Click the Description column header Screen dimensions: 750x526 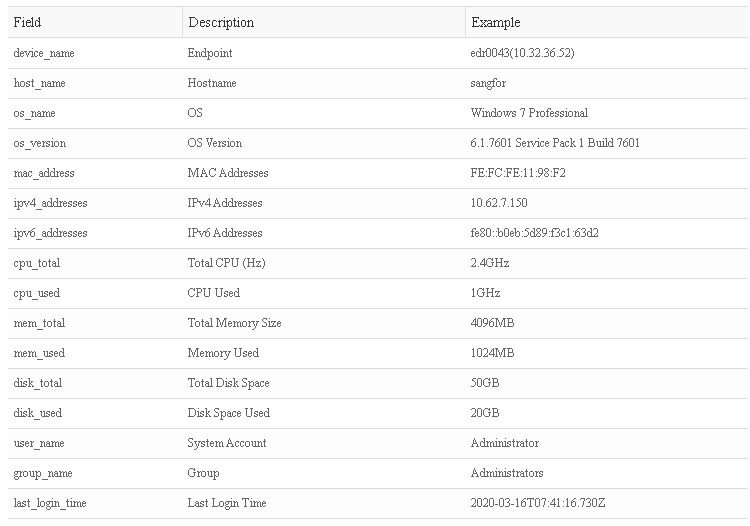pos(221,22)
